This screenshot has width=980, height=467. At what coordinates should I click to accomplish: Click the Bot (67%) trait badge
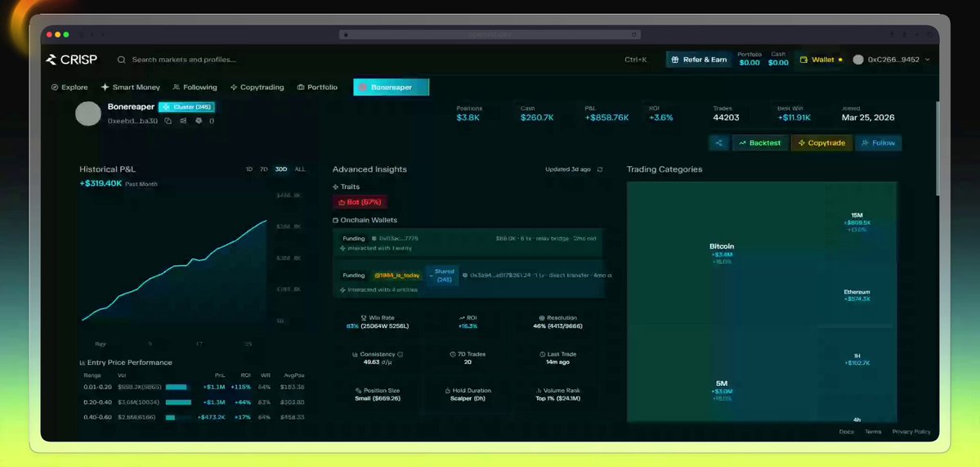click(x=360, y=203)
